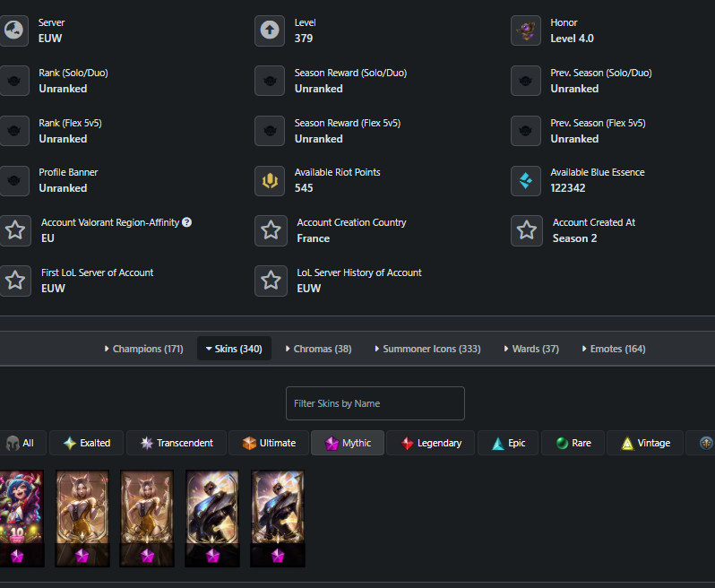Click the Level up-arrow icon
The image size is (715, 588).
[x=270, y=30]
